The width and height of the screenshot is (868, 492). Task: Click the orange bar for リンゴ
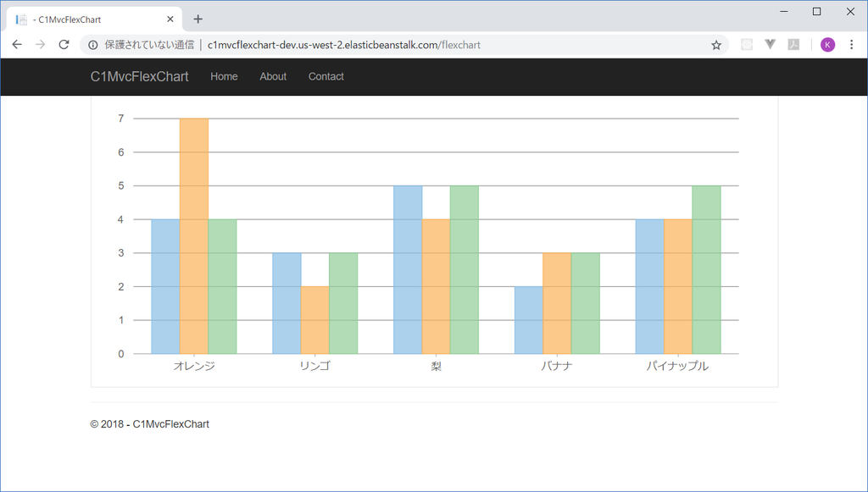[x=315, y=320]
